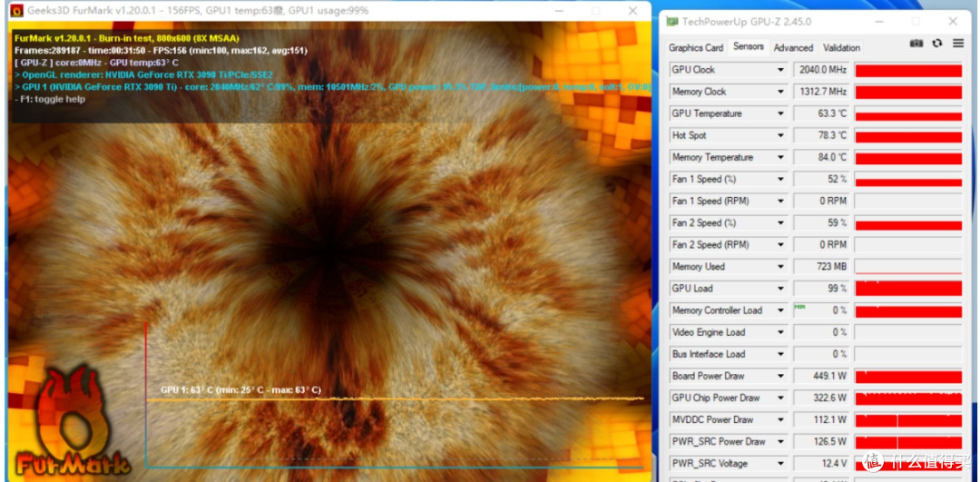Expand Fan 2 Speed (%) dropdown
Viewport: 980px width, 482px height.
[x=780, y=223]
